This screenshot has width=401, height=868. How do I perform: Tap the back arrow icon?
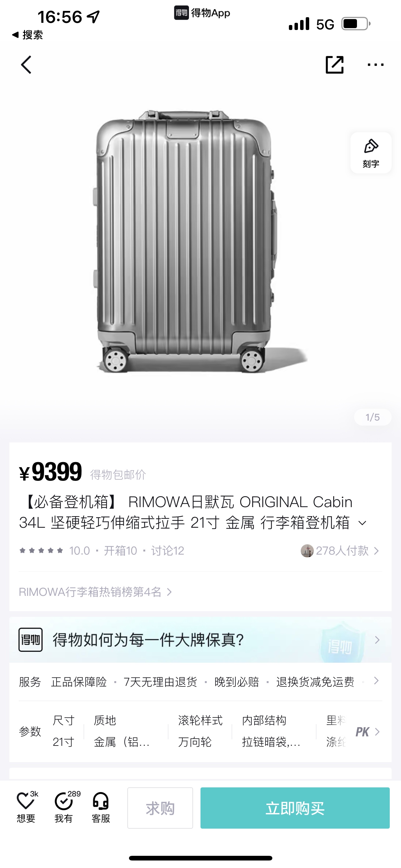[26, 65]
